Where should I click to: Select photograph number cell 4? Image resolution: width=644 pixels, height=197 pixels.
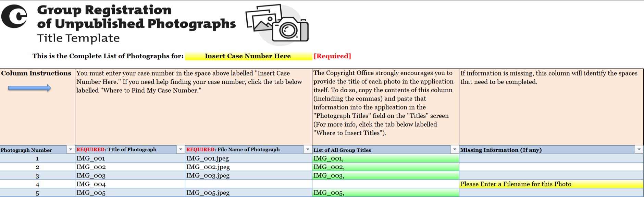(37, 184)
